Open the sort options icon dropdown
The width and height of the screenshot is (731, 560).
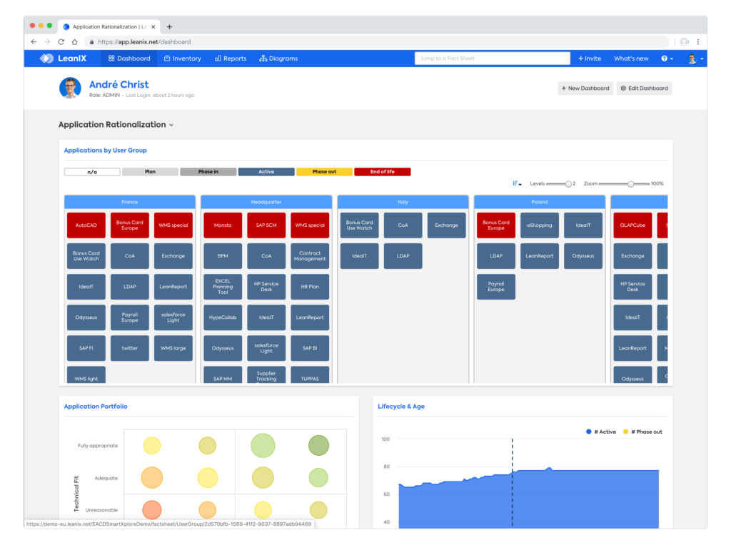pos(517,183)
